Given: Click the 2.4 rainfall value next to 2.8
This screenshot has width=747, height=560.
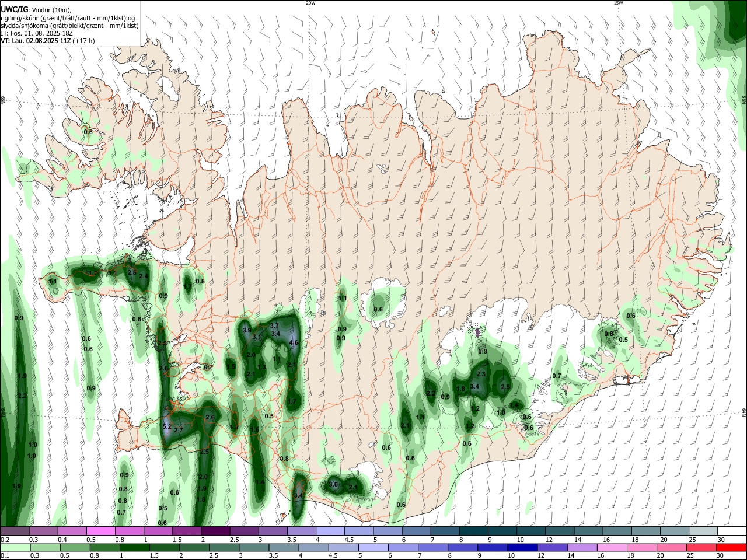Looking at the screenshot, I should coord(143,276).
